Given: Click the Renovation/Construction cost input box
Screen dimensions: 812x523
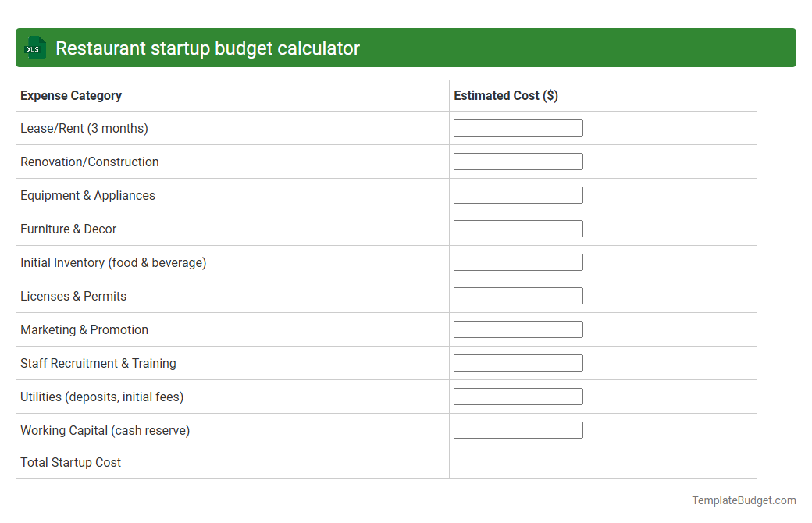Looking at the screenshot, I should pyautogui.click(x=518, y=161).
